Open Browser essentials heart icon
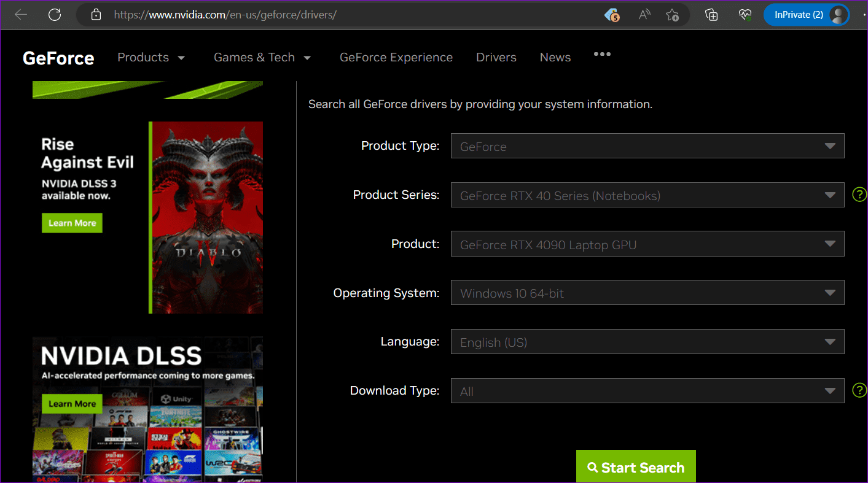Viewport: 868px width, 483px height. coord(745,15)
